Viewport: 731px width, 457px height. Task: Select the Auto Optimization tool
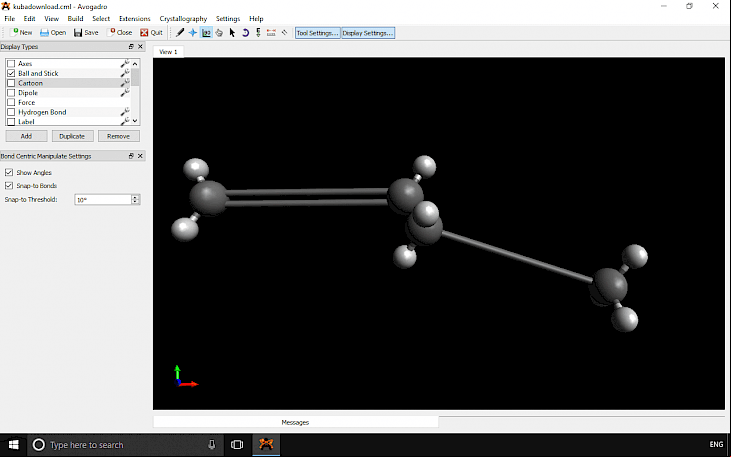click(258, 33)
